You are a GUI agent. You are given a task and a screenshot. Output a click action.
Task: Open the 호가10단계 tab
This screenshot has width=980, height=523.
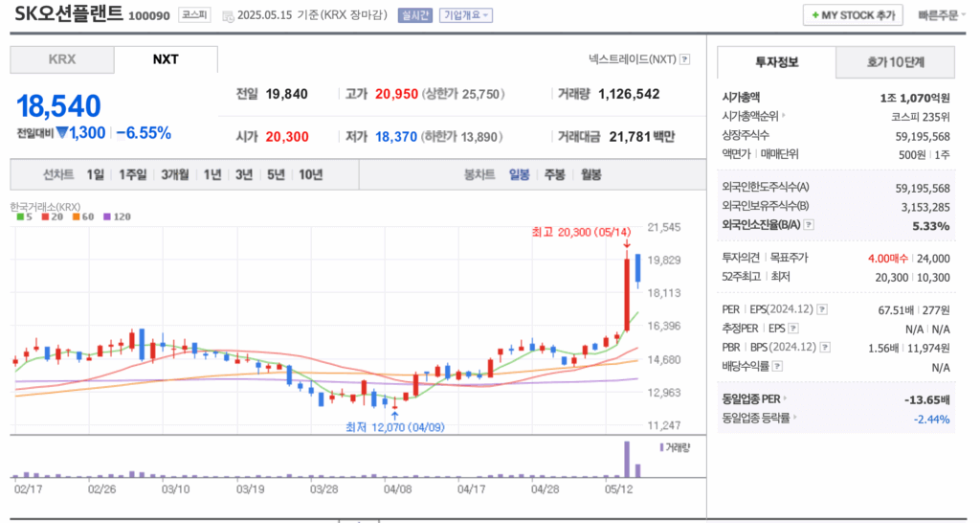pos(895,62)
